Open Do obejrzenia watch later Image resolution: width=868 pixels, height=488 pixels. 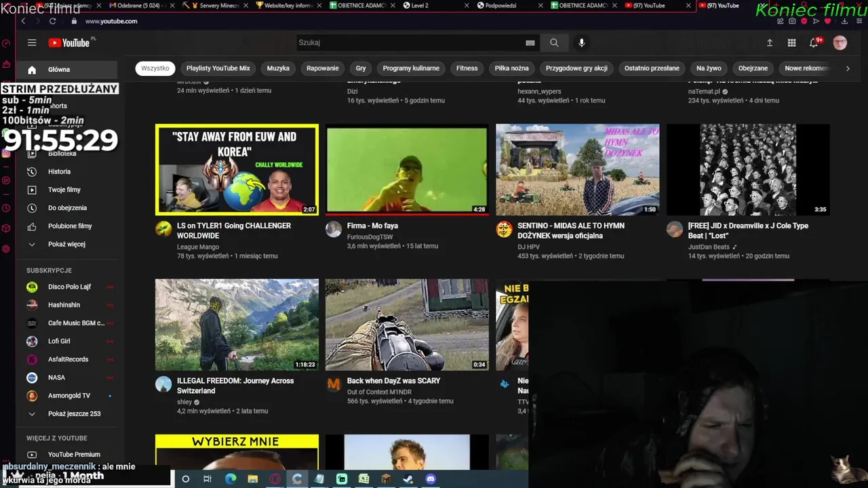[x=66, y=208]
